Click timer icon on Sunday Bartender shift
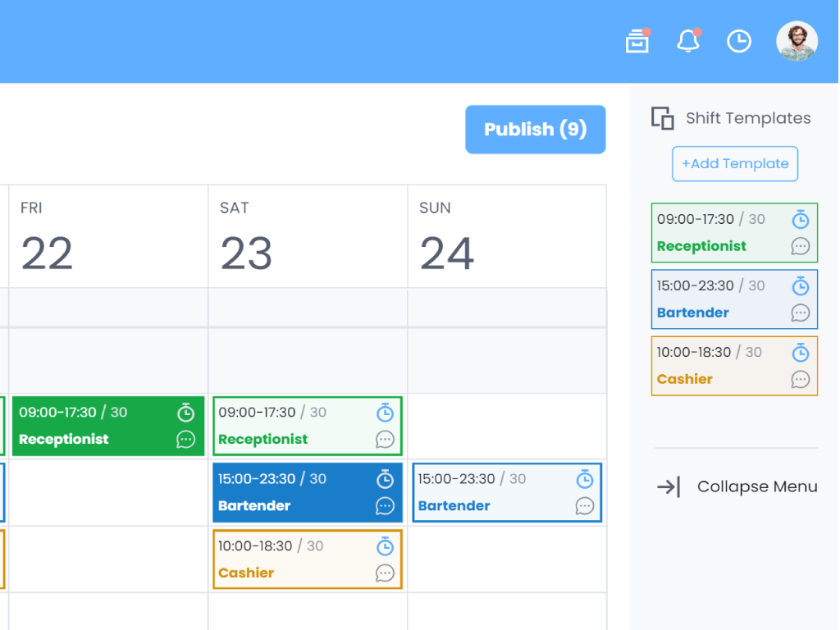840x630 pixels. (x=584, y=479)
